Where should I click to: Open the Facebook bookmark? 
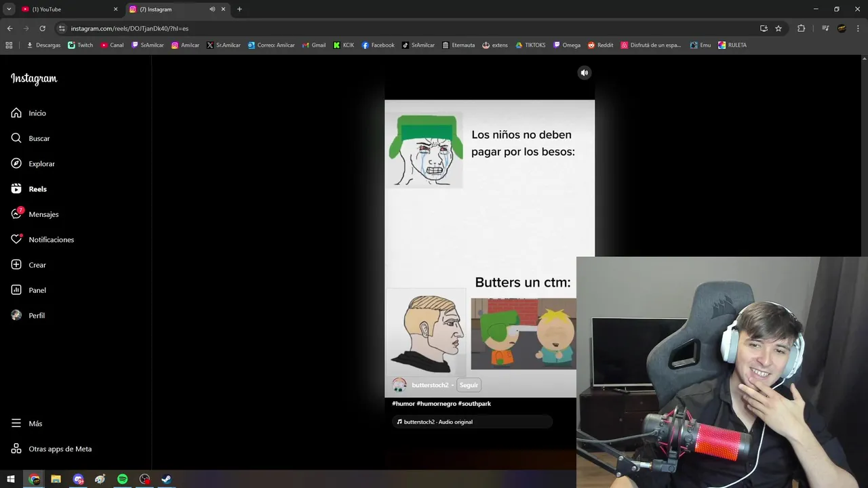[x=378, y=45]
